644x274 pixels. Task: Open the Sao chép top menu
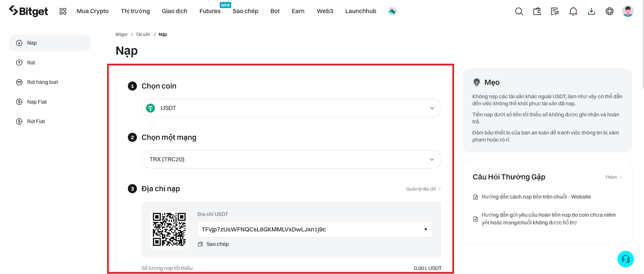click(245, 11)
